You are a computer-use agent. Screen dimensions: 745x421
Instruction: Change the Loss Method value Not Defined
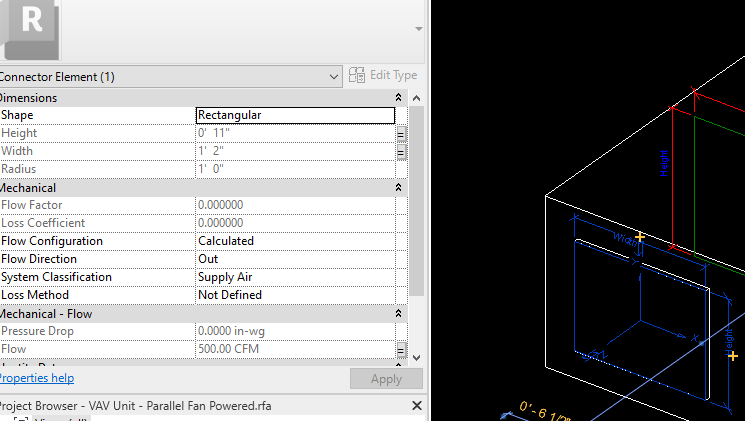295,295
